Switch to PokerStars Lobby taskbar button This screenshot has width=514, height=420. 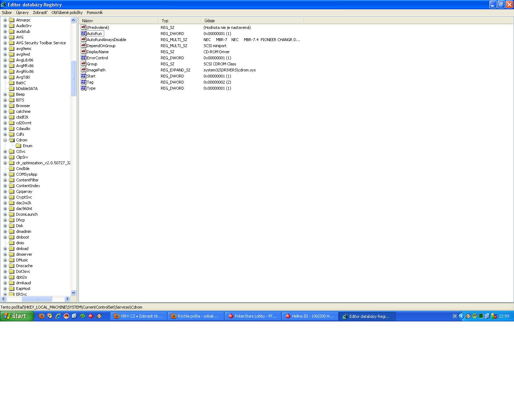click(x=253, y=316)
